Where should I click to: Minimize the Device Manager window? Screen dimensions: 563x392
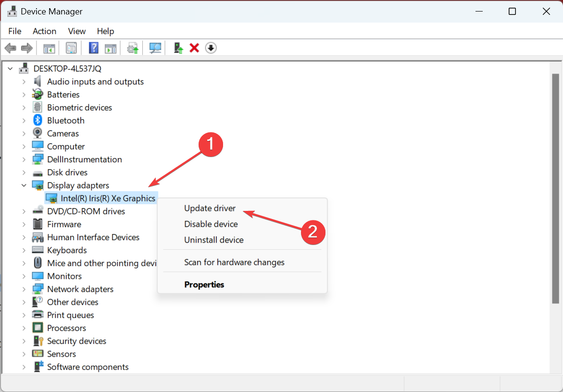[x=479, y=11]
